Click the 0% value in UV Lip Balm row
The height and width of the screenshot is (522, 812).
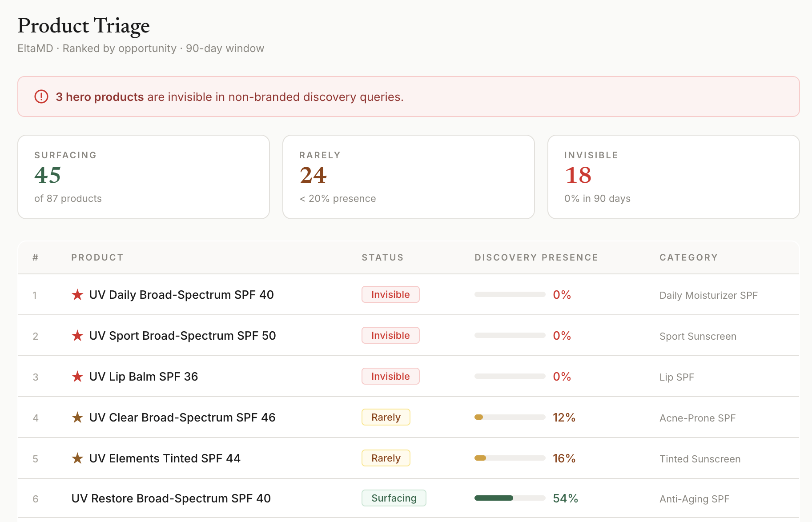coord(562,377)
